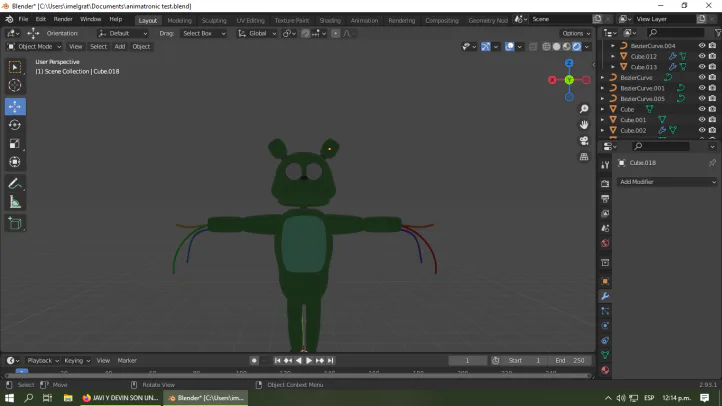The height and width of the screenshot is (406, 722).
Task: Open the Add Modifier dropdown
Action: click(x=667, y=182)
